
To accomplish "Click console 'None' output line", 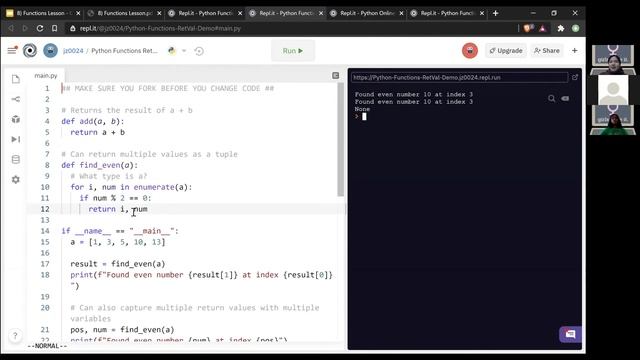I will click(362, 109).
